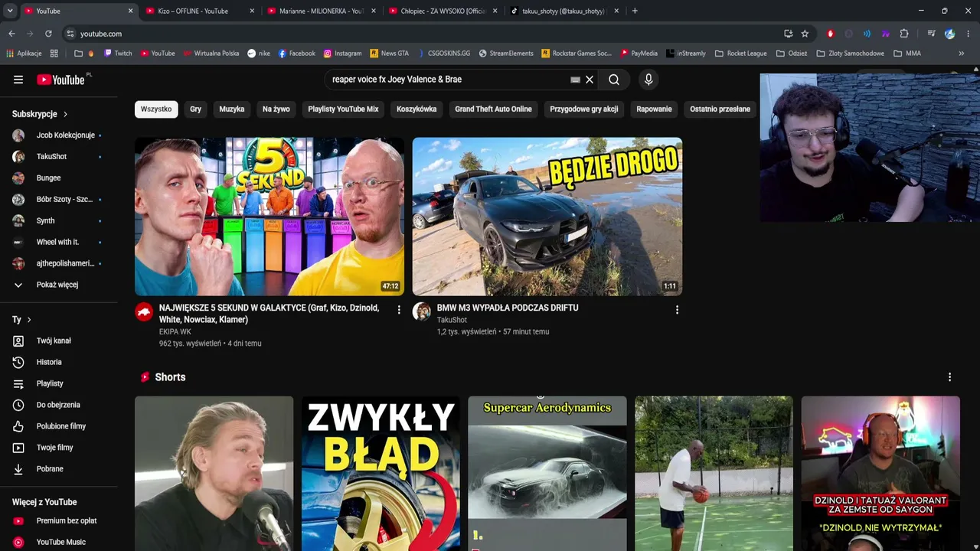Bookmark this page with the star icon
This screenshot has height=551, width=980.
[805, 34]
